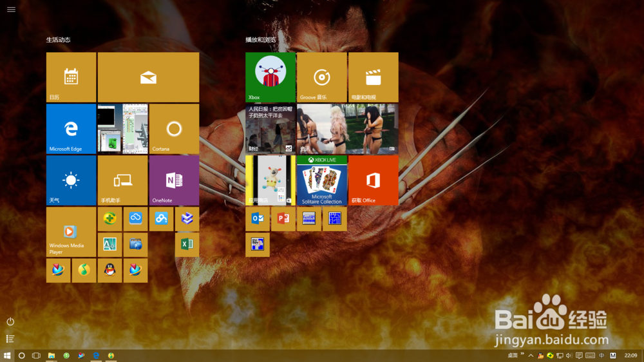Launch the QQ penguin tile

pos(109,271)
